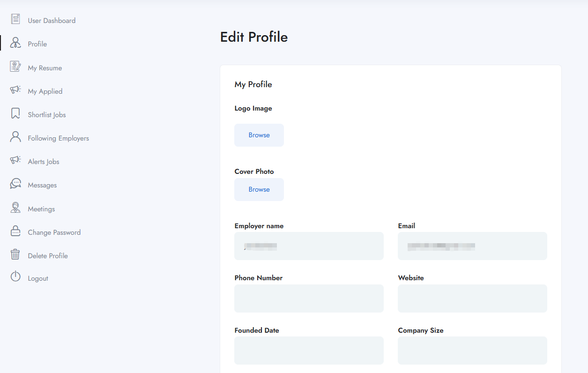Screen dimensions: 588x373
Task: Open My Resume via its icon
Action: [x=15, y=67]
